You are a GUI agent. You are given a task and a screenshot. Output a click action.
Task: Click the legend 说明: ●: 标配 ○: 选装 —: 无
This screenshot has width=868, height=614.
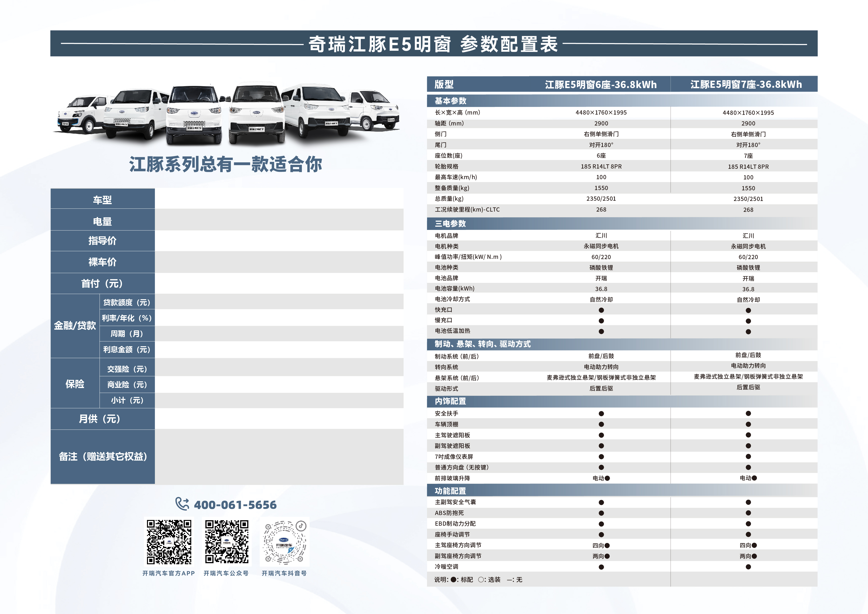478,580
